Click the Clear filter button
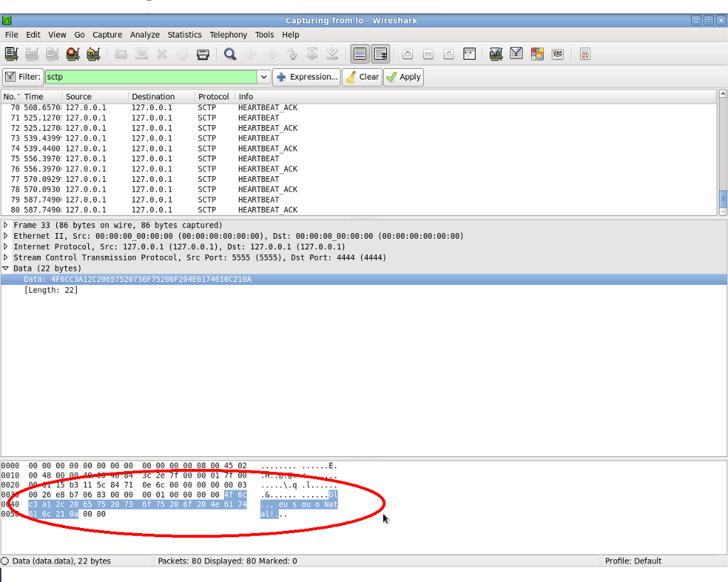Screen dimensions: 728x582 [x=361, y=77]
